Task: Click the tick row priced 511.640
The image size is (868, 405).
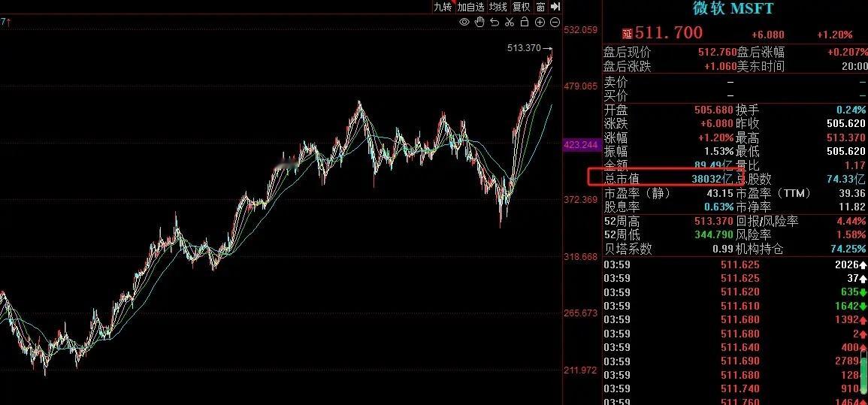Action: 735,347
